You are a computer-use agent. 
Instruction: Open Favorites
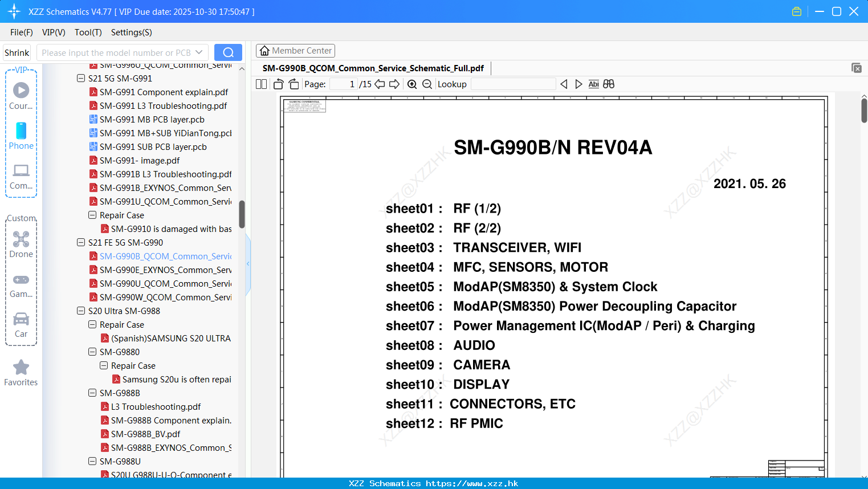click(21, 373)
